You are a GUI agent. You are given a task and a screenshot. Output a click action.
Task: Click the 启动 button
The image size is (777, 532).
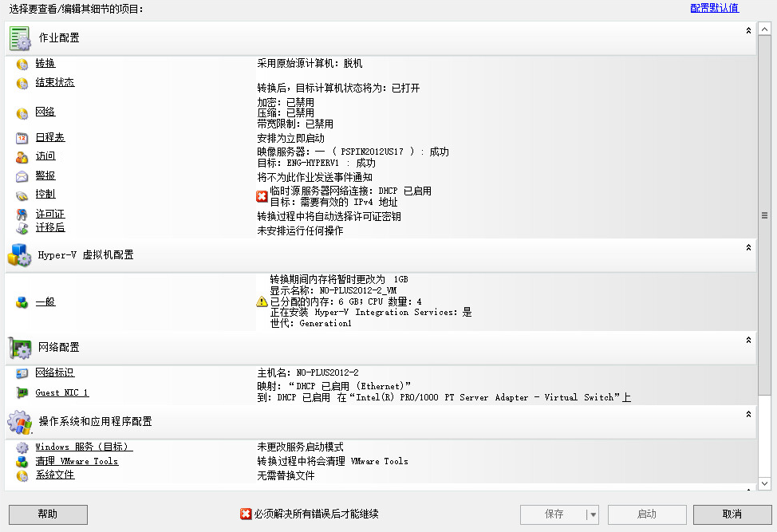point(647,514)
